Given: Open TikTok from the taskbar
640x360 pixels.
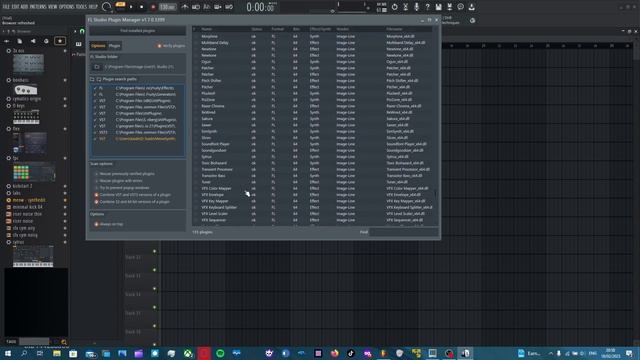Looking at the screenshot, I should [x=351, y=353].
